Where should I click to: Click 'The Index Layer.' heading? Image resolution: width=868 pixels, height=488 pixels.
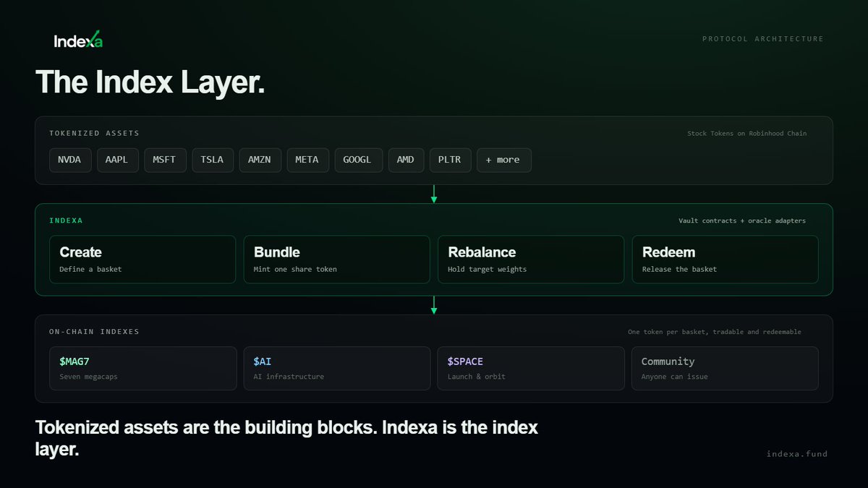150,82
